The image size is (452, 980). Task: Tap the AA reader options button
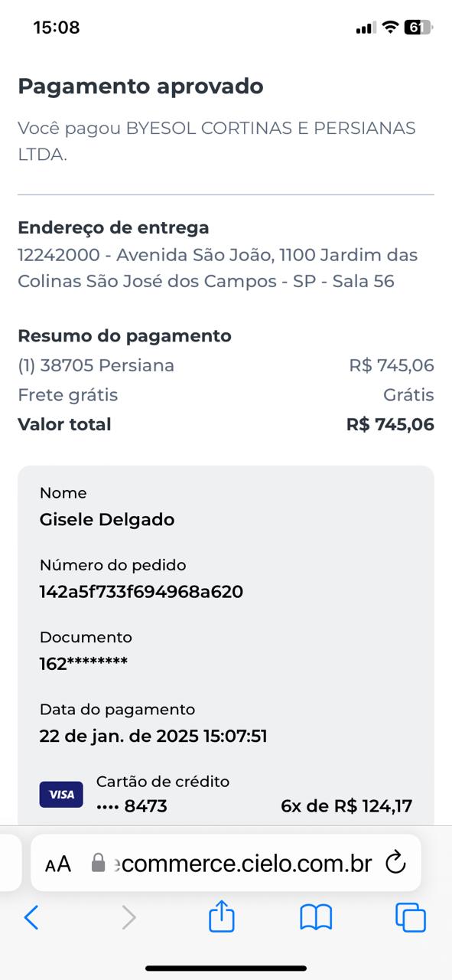58,864
